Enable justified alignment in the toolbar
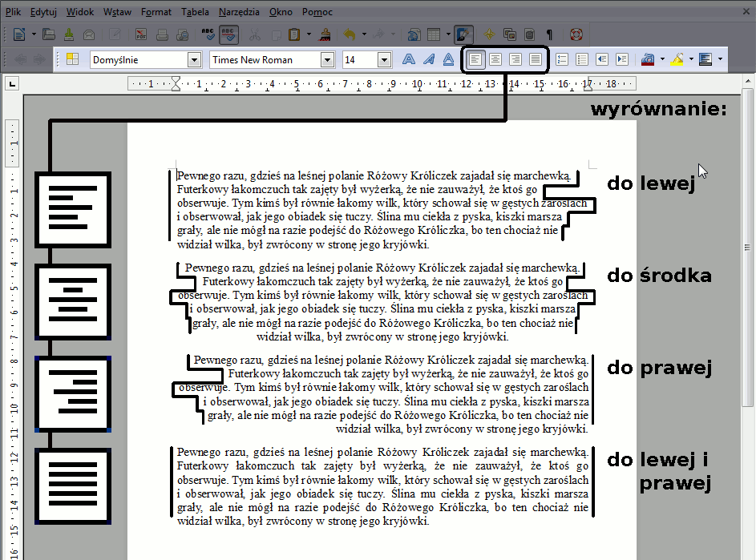Screen dimensions: 756x560 pos(535,59)
